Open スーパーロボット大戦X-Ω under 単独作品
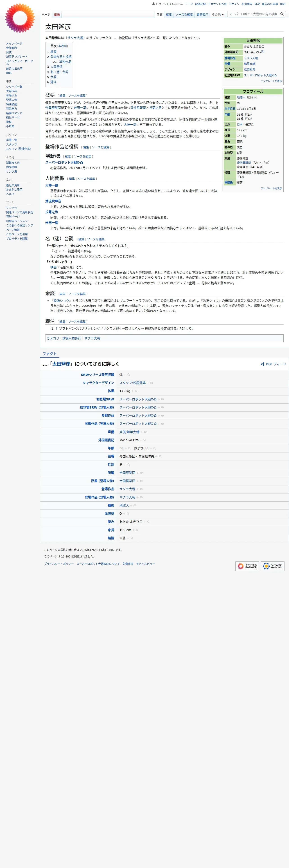289x868 pixels. (x=64, y=162)
